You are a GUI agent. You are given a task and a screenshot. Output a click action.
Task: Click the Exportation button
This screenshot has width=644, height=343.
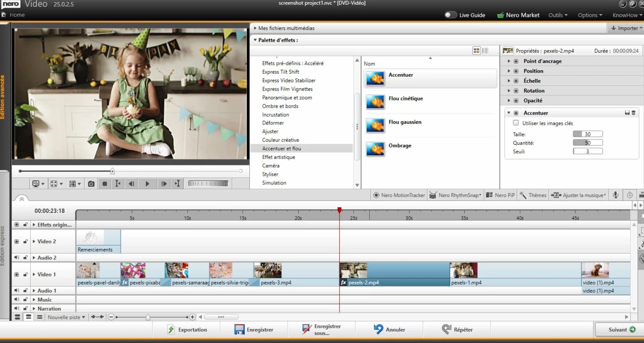(187, 330)
